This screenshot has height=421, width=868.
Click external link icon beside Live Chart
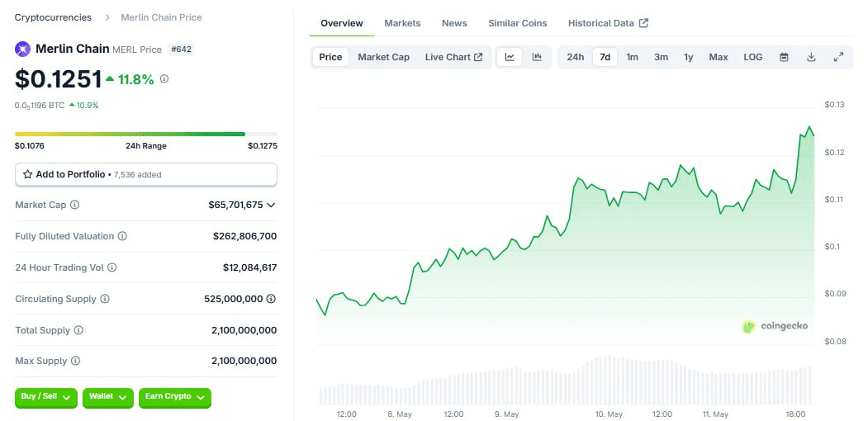tap(478, 57)
